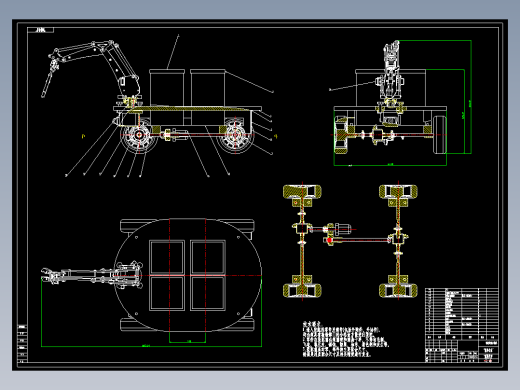The image size is (520, 390).
Task: Click the red marker on the drivetrain shaft
Action: coord(329,240)
